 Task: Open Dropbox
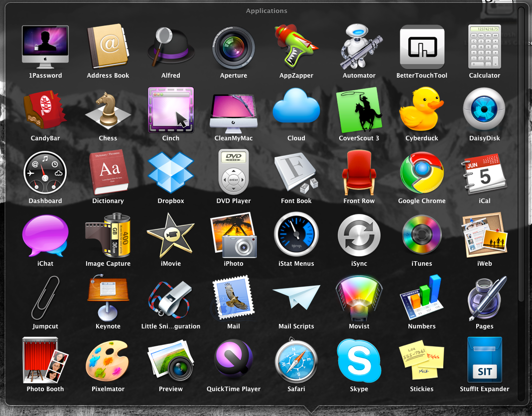171,172
